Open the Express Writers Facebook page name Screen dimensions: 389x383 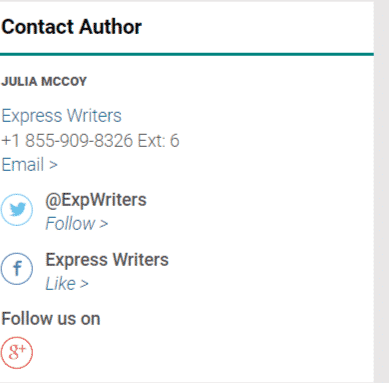107,260
